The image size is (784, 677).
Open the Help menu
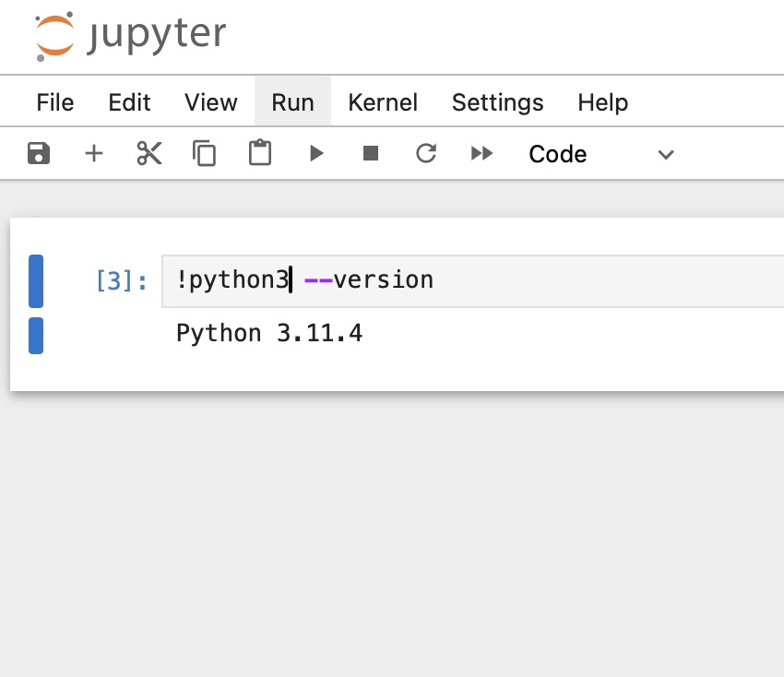point(602,102)
